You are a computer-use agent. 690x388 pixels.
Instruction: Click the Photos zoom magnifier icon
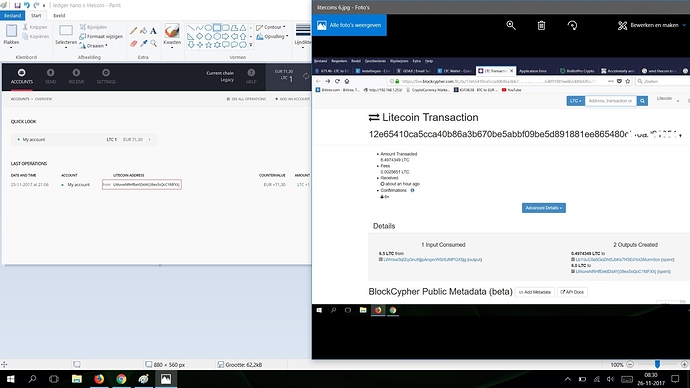coord(511,26)
